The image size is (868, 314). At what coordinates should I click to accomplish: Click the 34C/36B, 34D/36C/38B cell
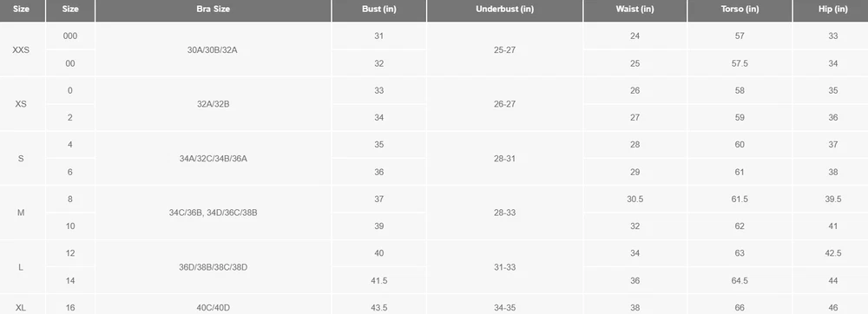214,213
